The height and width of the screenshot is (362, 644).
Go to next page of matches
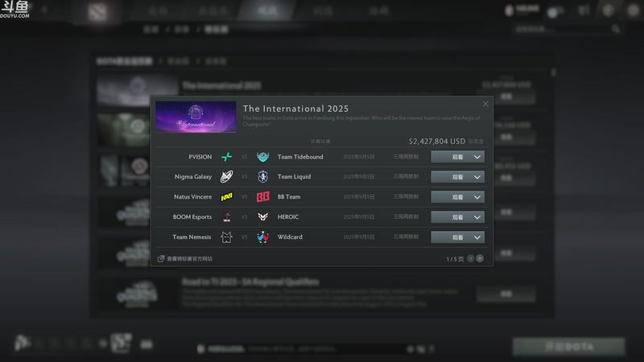(x=480, y=258)
